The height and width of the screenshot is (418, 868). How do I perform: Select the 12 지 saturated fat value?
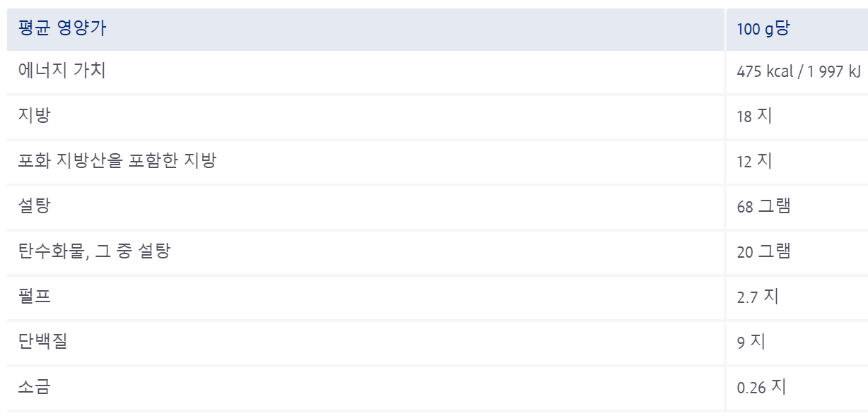(x=754, y=162)
